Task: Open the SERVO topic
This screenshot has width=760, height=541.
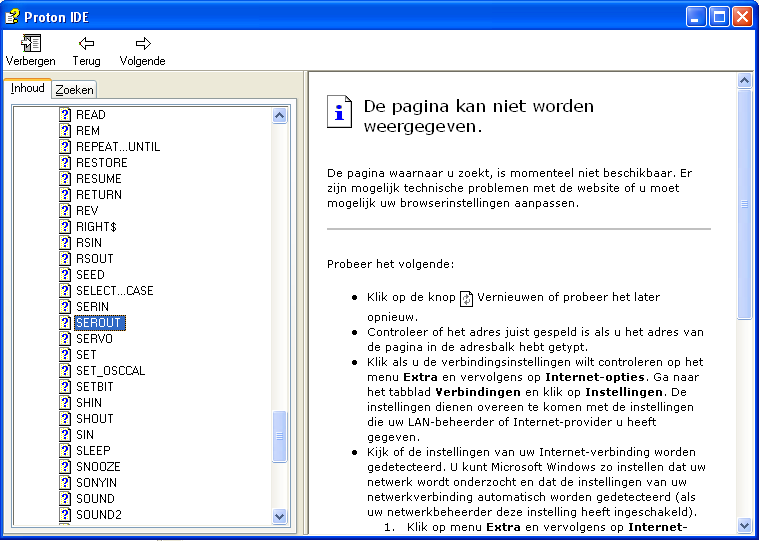Action: click(94, 339)
